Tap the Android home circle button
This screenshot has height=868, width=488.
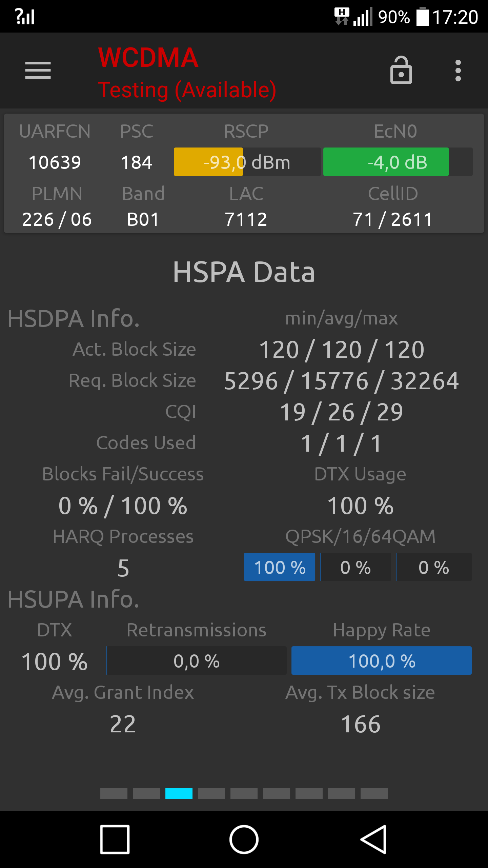(x=244, y=840)
